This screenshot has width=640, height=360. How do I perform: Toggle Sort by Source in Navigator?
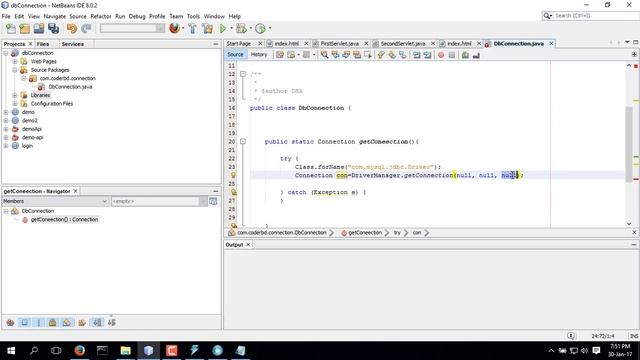(111, 322)
